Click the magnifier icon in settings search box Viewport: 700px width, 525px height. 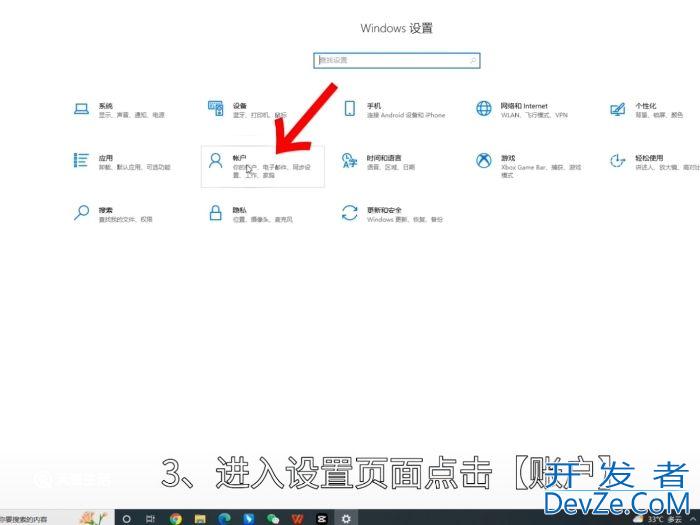[x=473, y=60]
